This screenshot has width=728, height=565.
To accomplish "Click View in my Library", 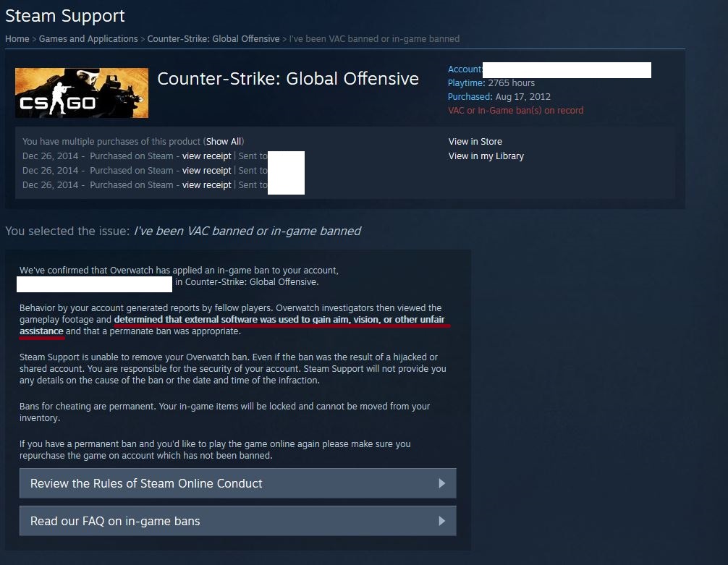I will [x=486, y=156].
